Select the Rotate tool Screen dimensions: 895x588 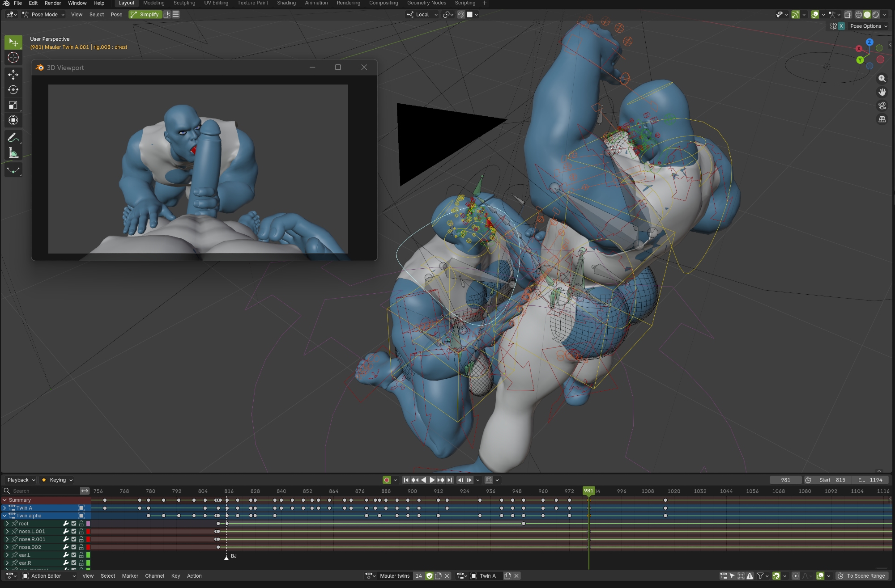13,90
